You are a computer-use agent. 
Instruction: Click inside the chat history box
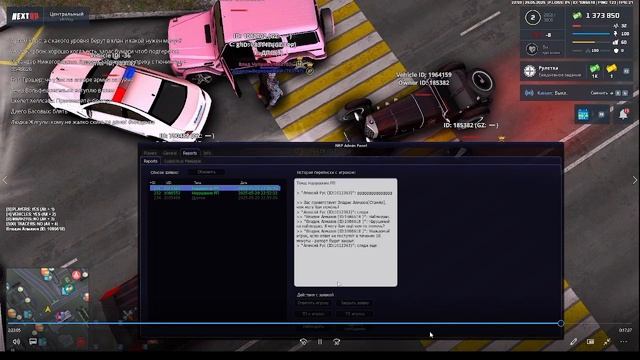tap(345, 232)
